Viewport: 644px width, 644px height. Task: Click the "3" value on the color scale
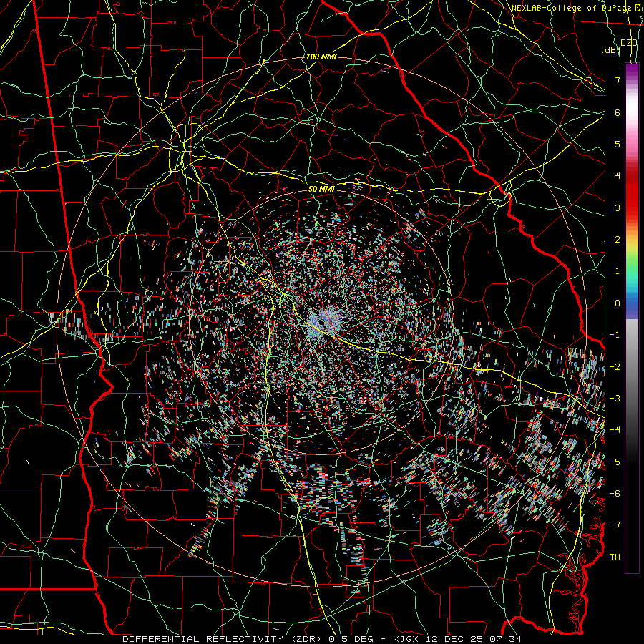pos(618,208)
